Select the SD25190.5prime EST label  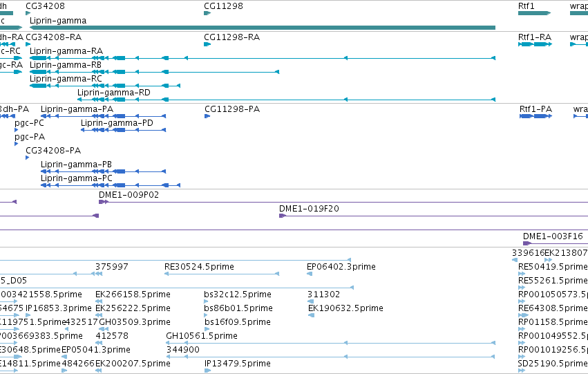553,364
